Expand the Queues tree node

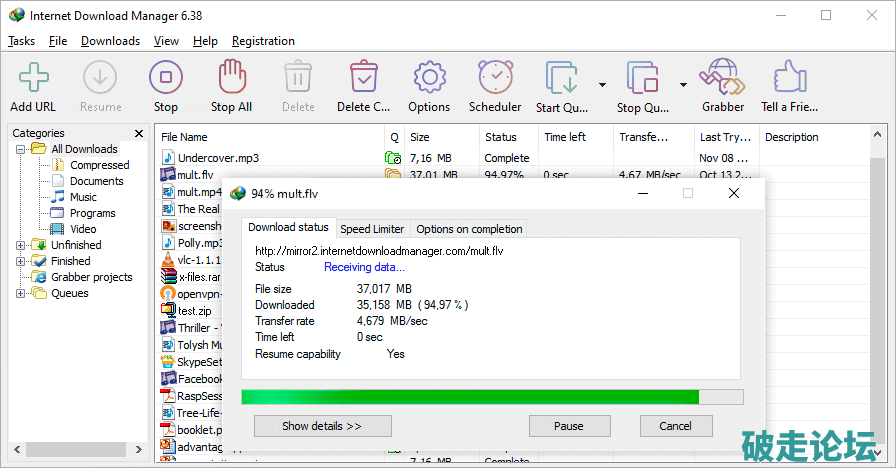[21, 293]
